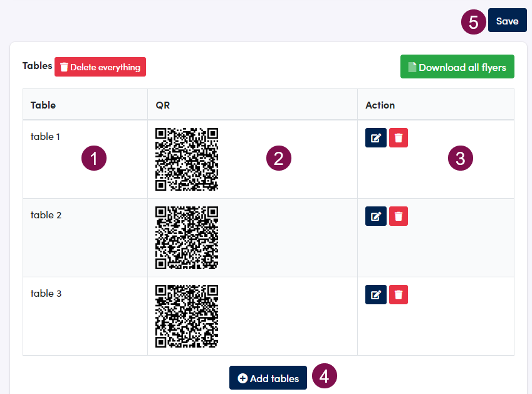Remove table 2 via trash icon

pos(399,216)
